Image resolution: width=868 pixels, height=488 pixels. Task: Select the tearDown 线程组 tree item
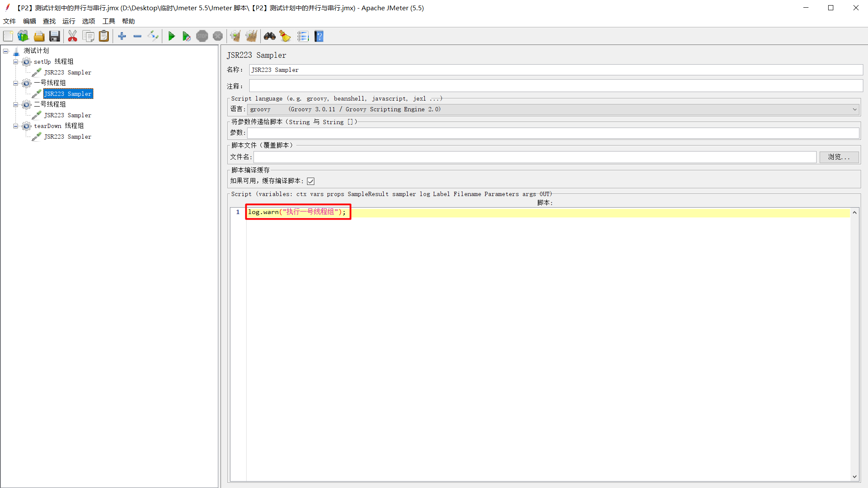(59, 126)
